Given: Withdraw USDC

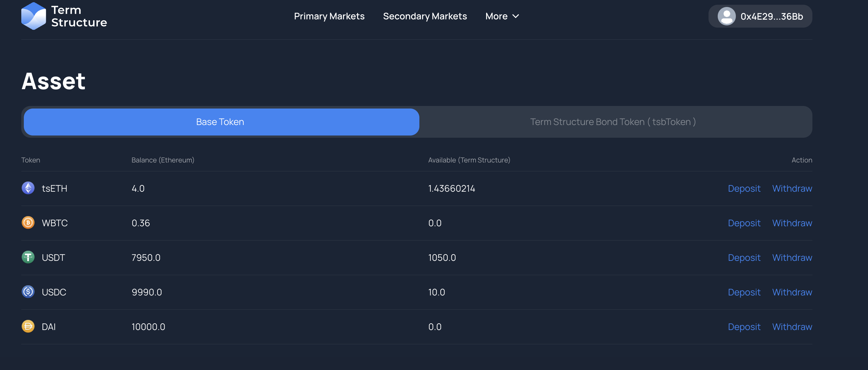Looking at the screenshot, I should [x=792, y=292].
